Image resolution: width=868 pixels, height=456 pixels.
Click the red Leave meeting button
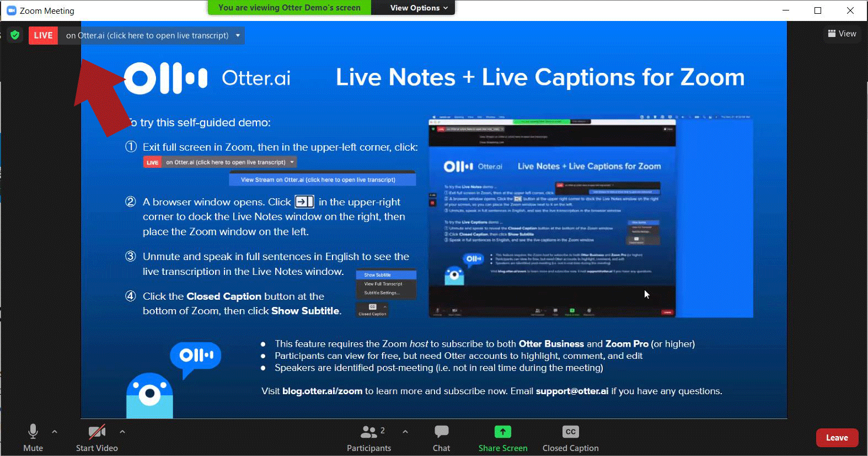(837, 438)
